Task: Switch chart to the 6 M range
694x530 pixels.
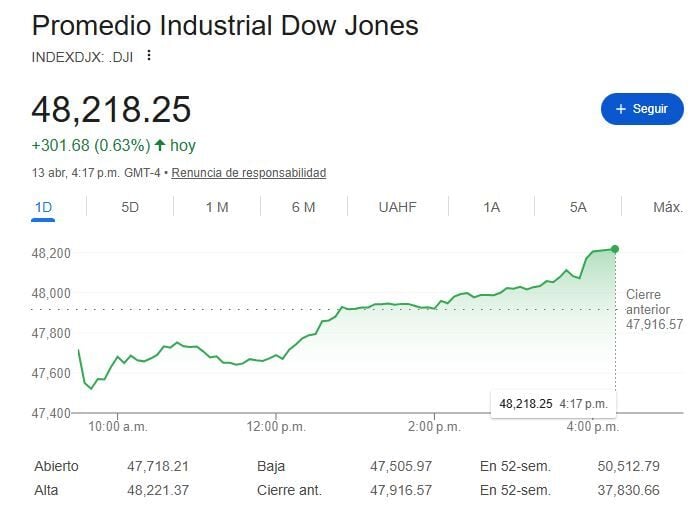Action: (304, 207)
